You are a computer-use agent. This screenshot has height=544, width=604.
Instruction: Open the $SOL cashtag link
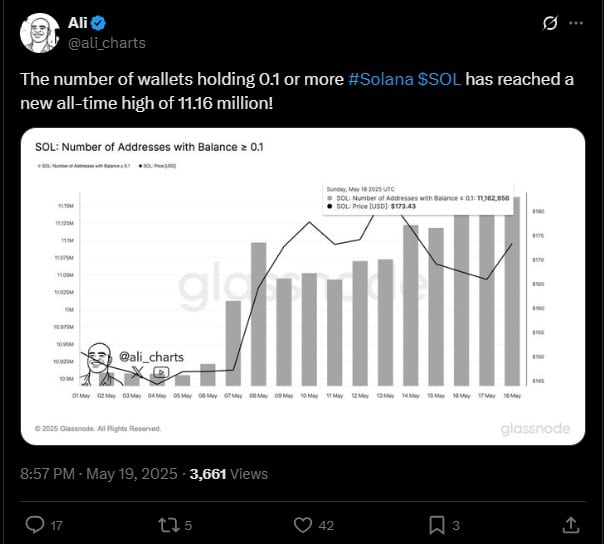(440, 79)
